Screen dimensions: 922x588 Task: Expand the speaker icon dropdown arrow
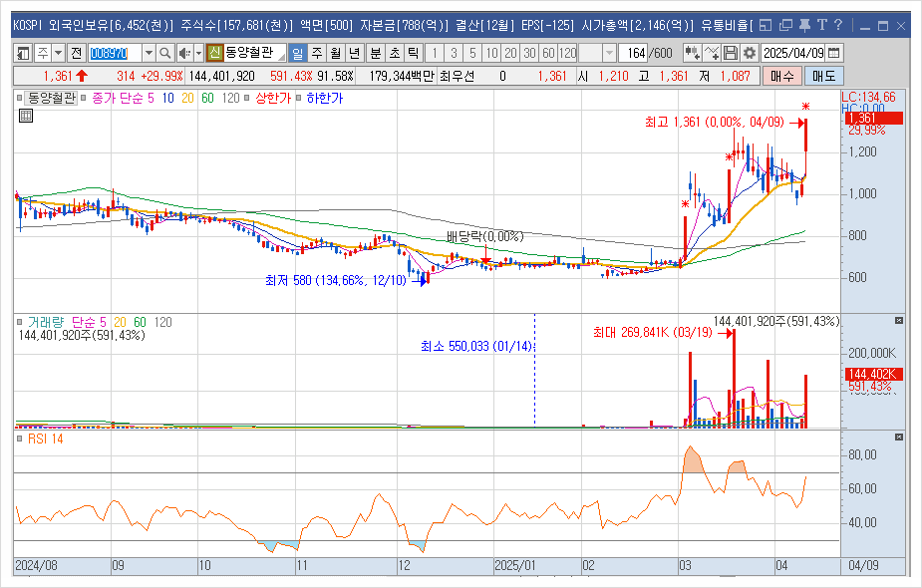point(198,54)
